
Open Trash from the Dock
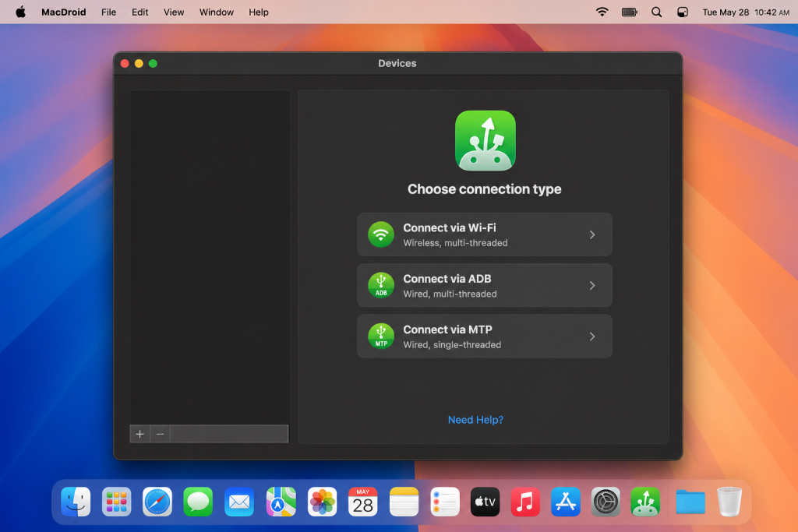[729, 502]
